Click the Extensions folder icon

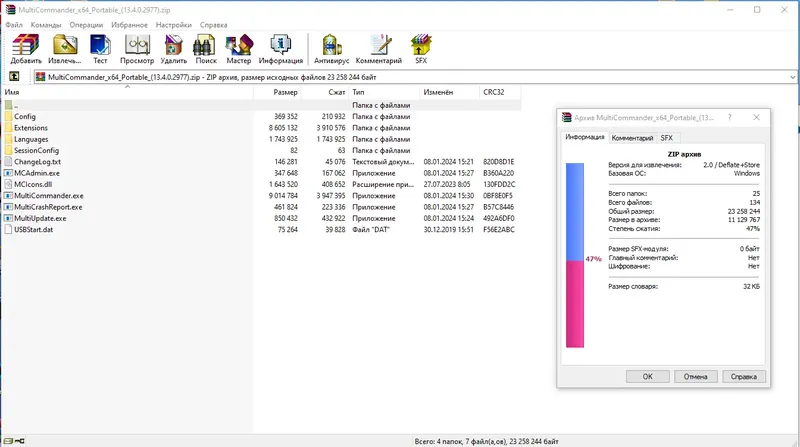coord(9,128)
